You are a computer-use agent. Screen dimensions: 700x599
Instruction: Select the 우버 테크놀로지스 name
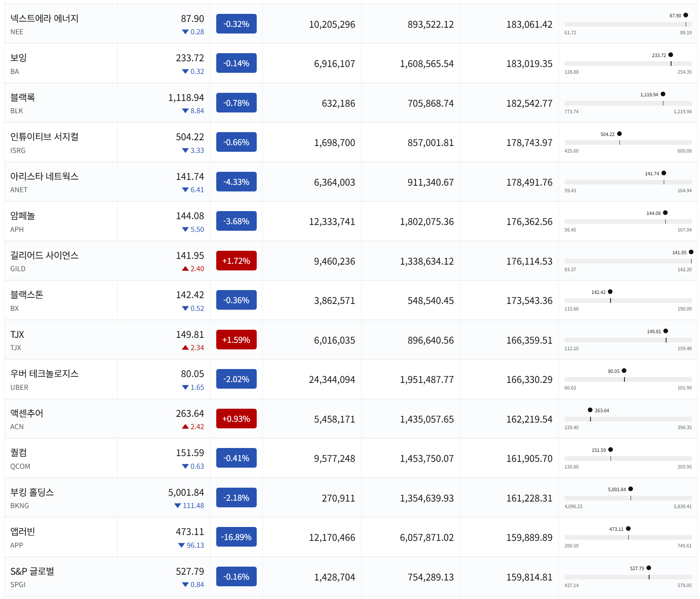coord(44,374)
